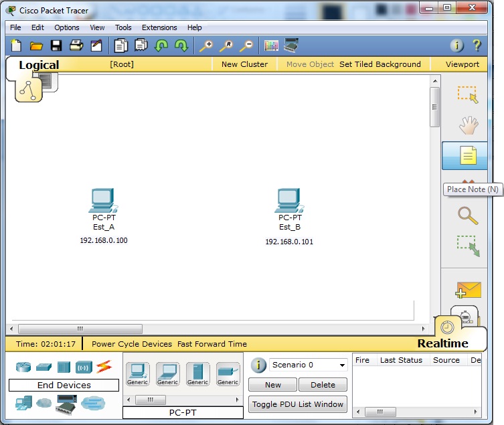Toggle PDU List Window
504x425 pixels.
click(x=297, y=404)
